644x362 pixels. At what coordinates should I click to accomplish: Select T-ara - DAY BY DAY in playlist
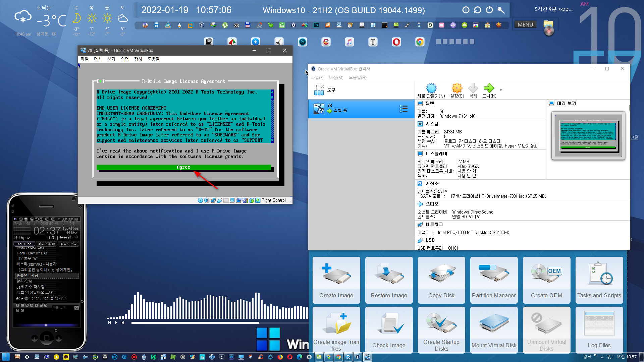(32, 253)
